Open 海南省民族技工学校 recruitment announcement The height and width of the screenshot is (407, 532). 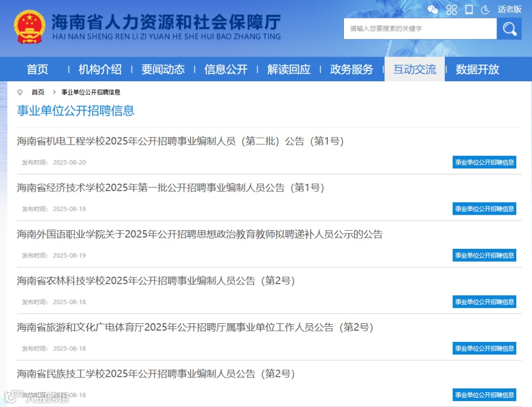tap(156, 373)
